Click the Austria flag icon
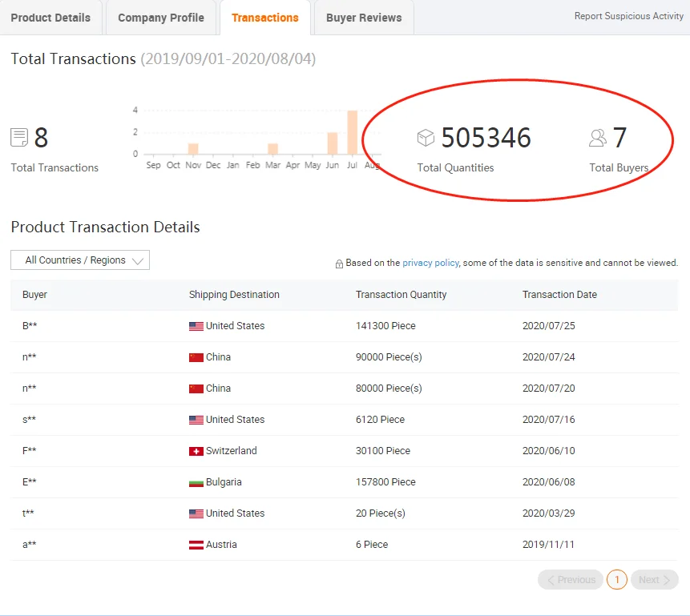690x616 pixels. click(x=196, y=545)
